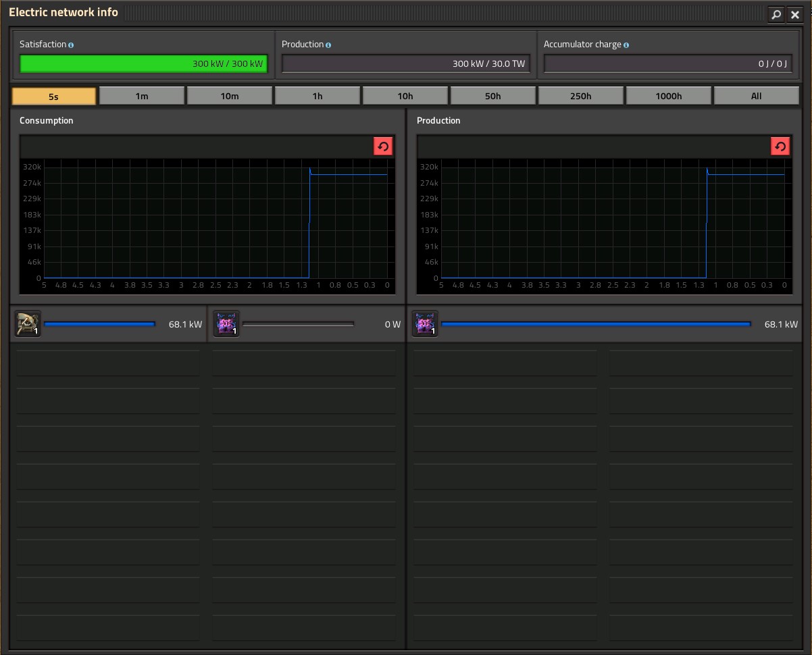This screenshot has height=655, width=812.
Task: Switch to the 1m time range tab
Action: pos(142,96)
